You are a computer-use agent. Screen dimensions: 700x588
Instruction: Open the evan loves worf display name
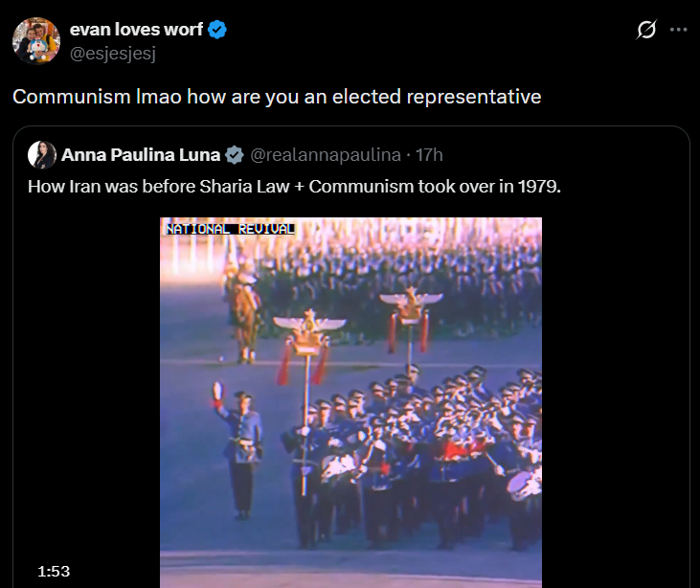tap(136, 30)
